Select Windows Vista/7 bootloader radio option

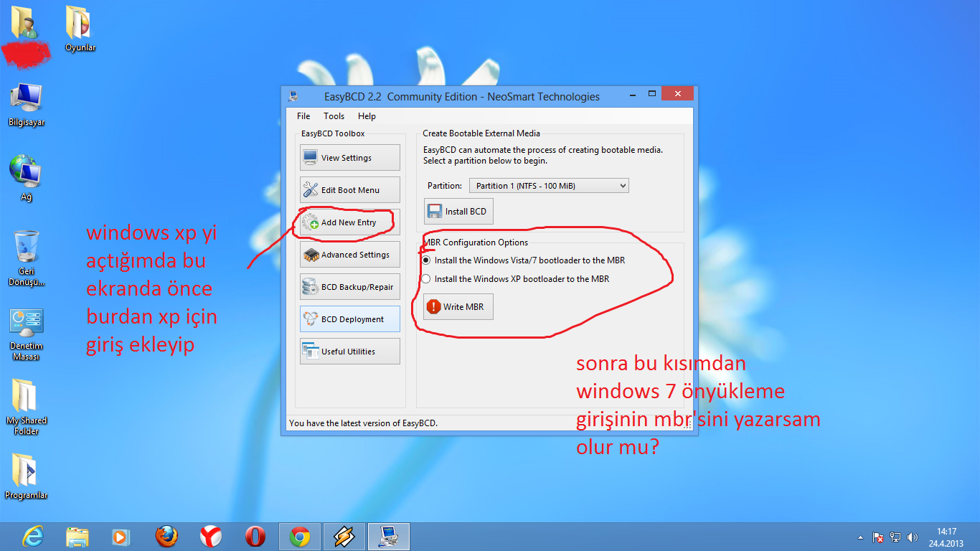[426, 260]
